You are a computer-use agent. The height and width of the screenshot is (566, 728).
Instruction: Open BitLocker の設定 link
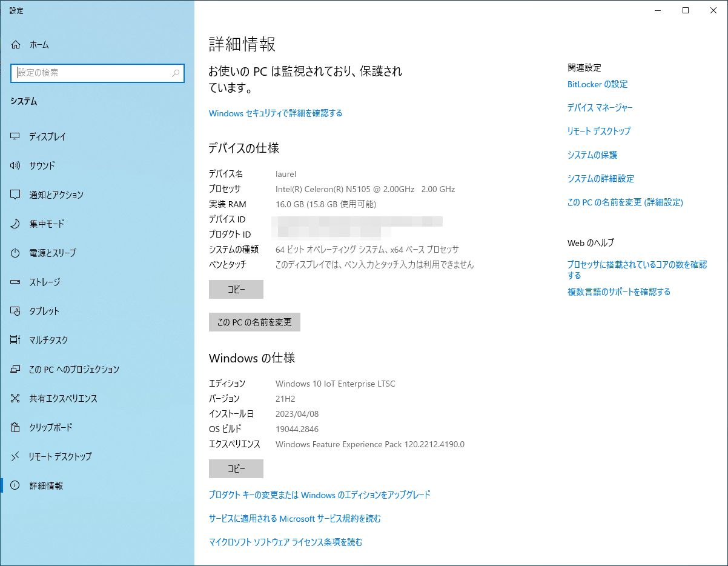tap(598, 84)
